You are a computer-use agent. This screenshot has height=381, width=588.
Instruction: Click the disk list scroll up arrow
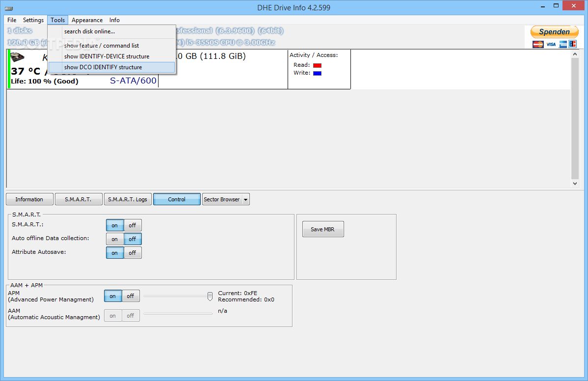point(575,54)
